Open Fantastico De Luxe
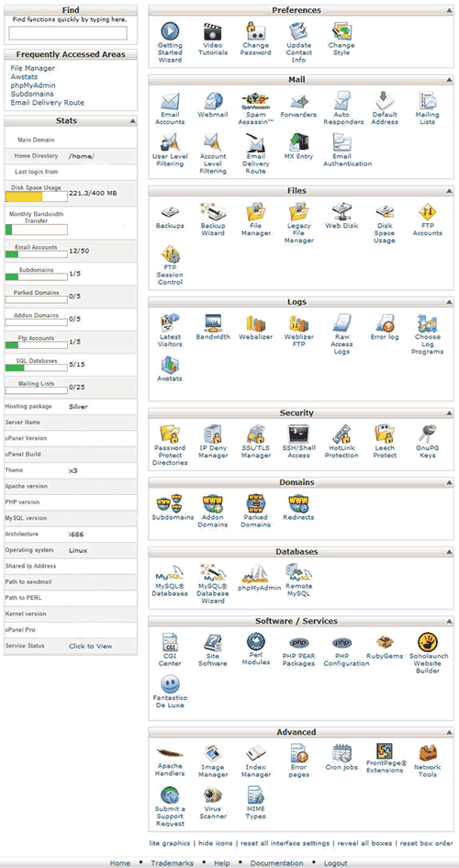 pos(170,692)
